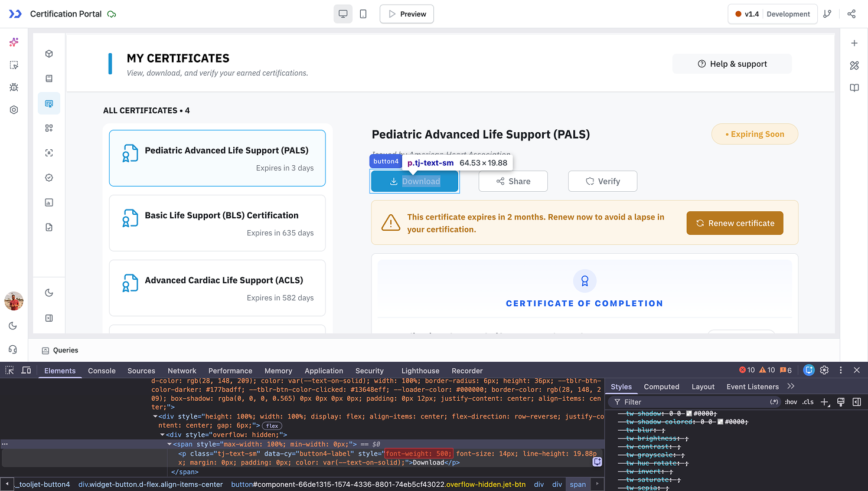
Task: Open DevTools settings gear
Action: pos(825,370)
